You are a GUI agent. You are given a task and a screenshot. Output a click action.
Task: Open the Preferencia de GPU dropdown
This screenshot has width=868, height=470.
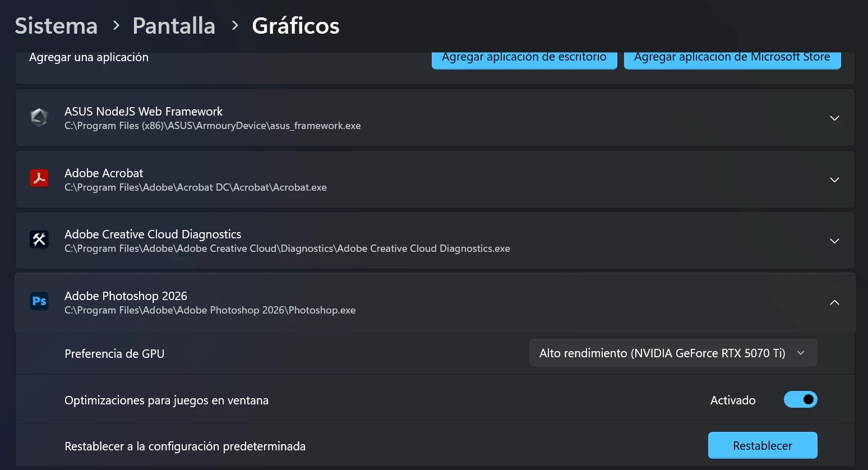(x=673, y=353)
